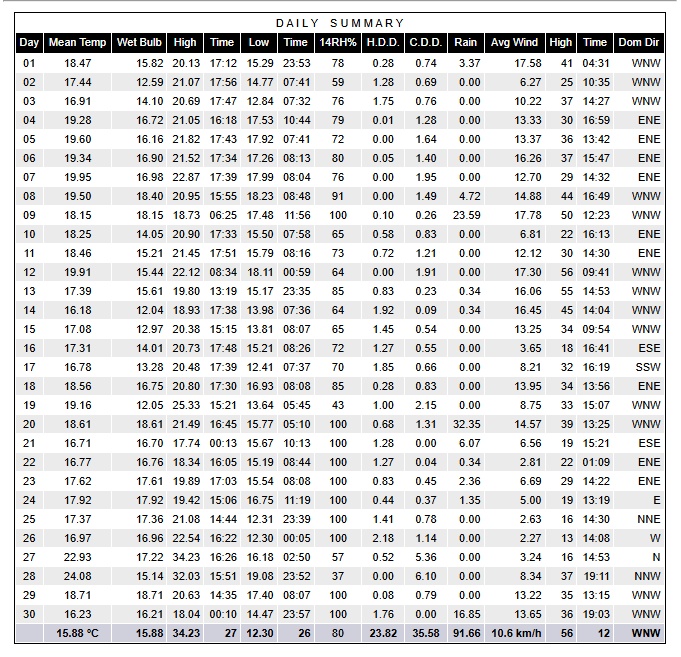Select wet bulb 16.75 on day 18
The height and width of the screenshot is (657, 681).
[150, 386]
